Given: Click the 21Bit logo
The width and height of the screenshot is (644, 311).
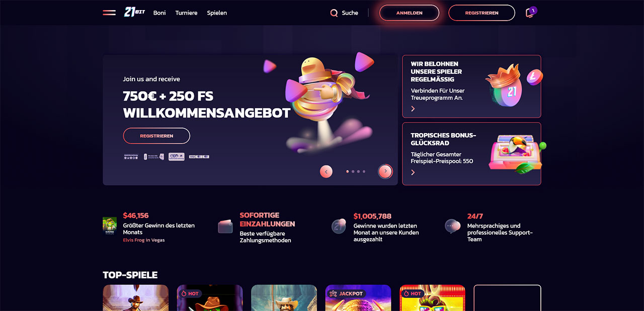Looking at the screenshot, I should pos(134,13).
